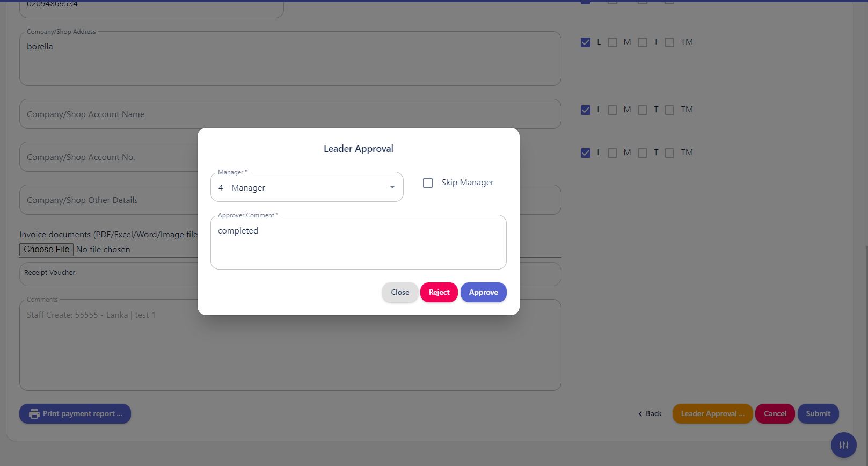
Task: Uncheck the L checkbox beside Company/Shop Address
Action: (586, 42)
